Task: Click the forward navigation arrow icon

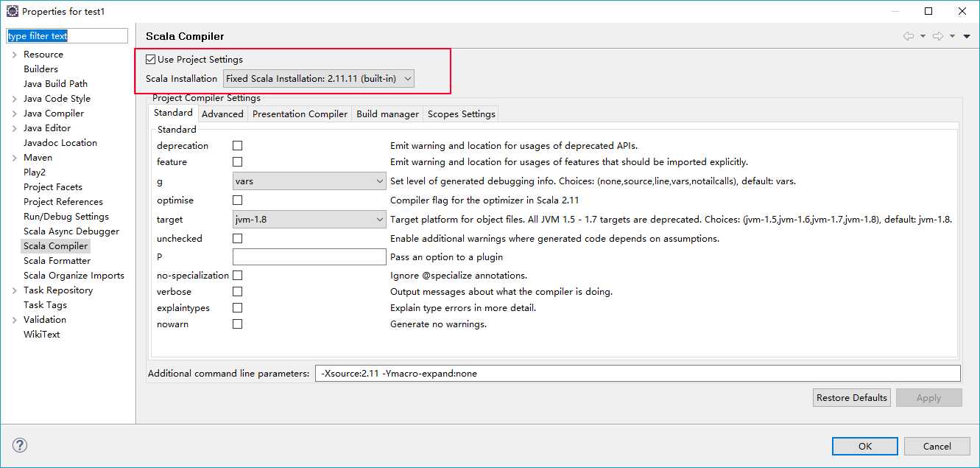Action: point(938,36)
